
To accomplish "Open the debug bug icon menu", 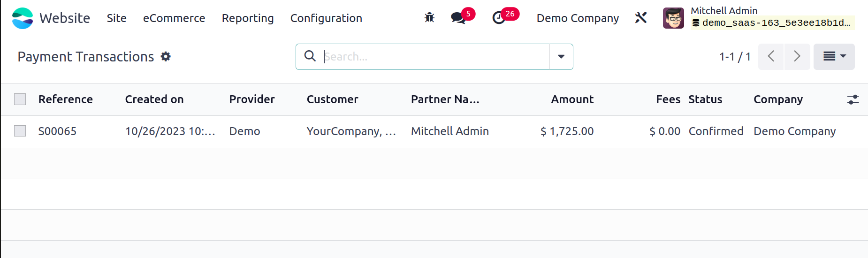I will [x=429, y=18].
